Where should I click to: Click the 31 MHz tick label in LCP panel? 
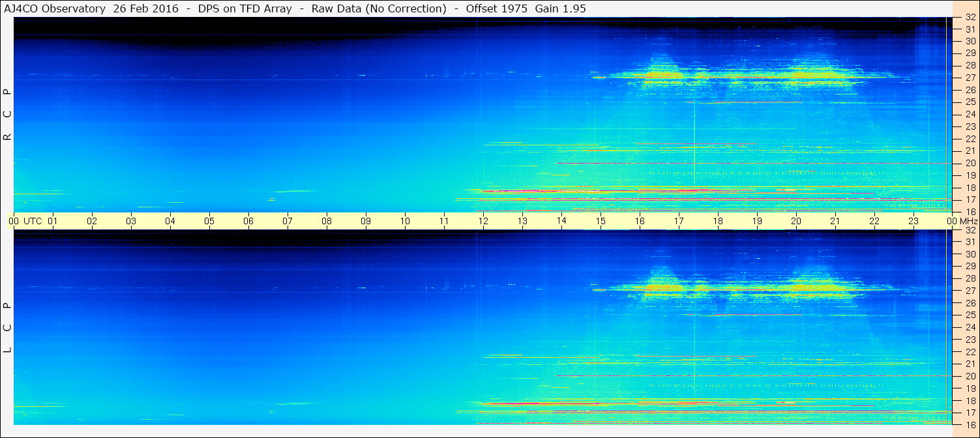(970, 242)
